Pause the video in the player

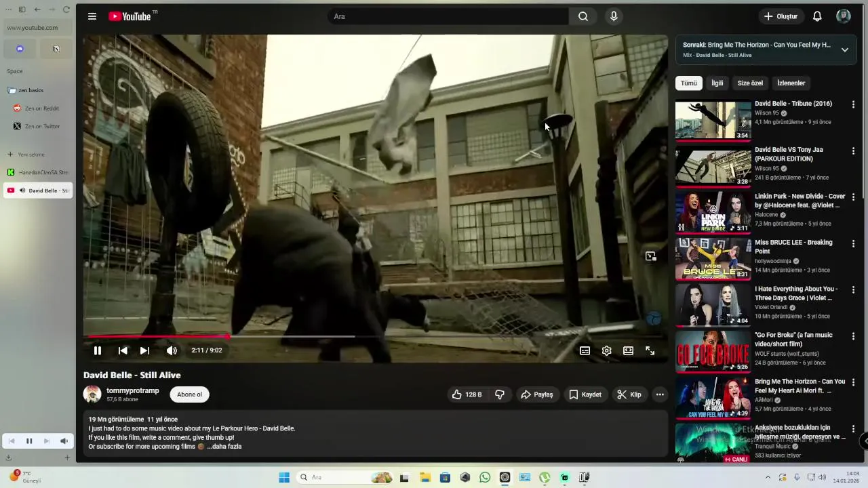click(x=98, y=350)
